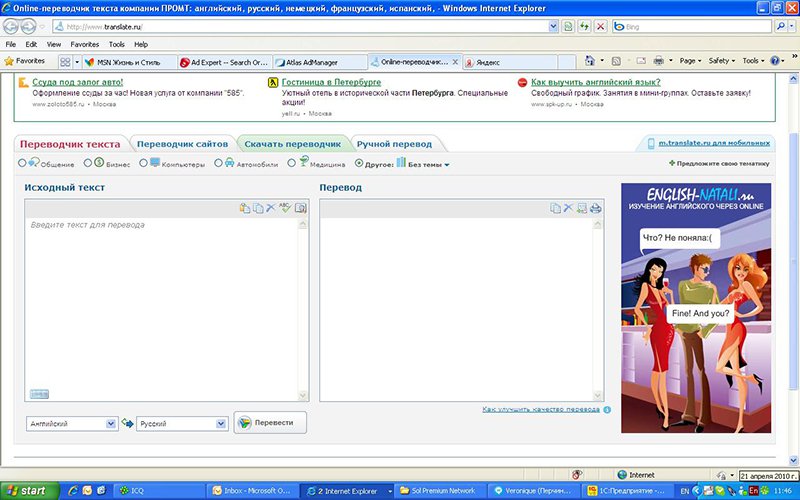Switch to Atlas AdManager browser tab
Image resolution: width=800 pixels, height=500 pixels.
(319, 62)
